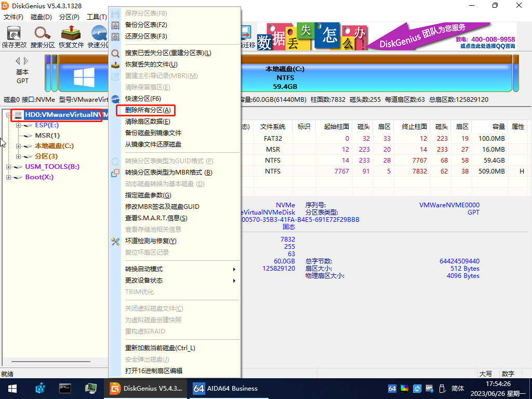Click the icon beside 恢复丢失的文件
Screen dimensions: 532x399
pos(115,64)
